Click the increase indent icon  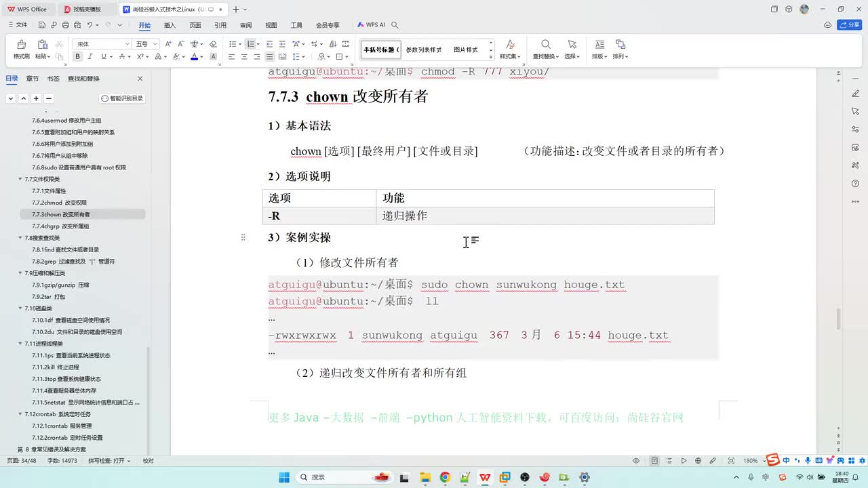(x=282, y=44)
